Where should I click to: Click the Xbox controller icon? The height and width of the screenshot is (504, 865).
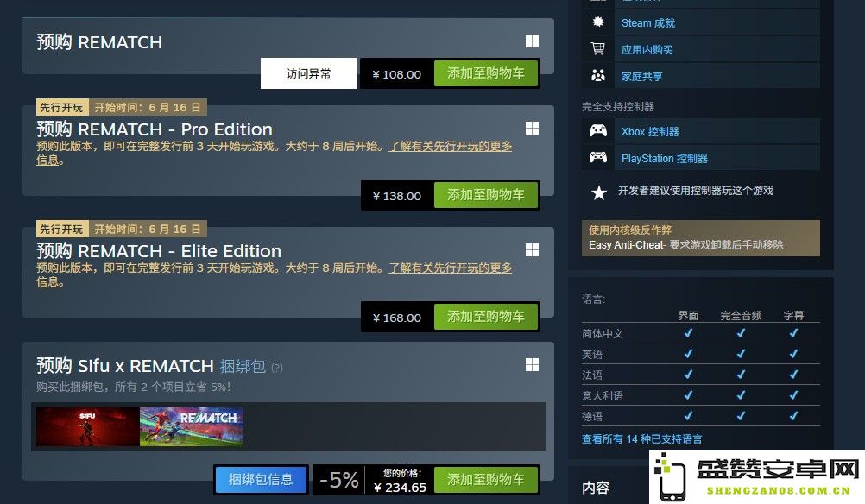click(x=598, y=130)
